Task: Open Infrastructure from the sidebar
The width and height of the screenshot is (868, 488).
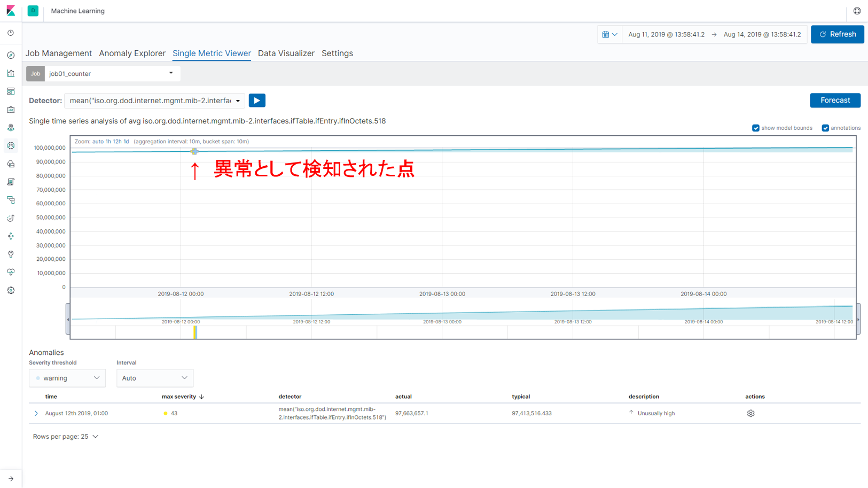Action: pyautogui.click(x=11, y=164)
